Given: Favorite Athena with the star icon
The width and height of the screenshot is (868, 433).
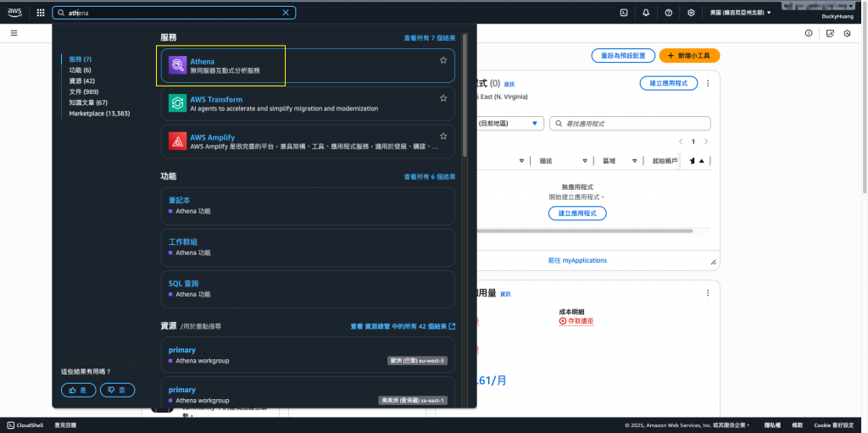Looking at the screenshot, I should pos(443,60).
